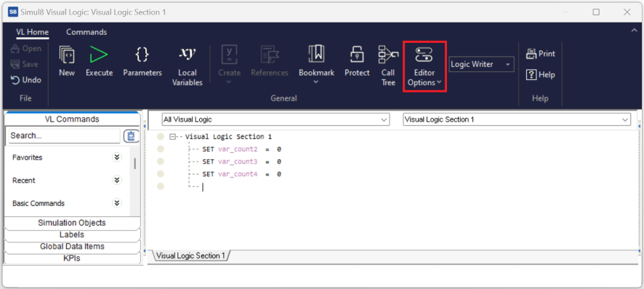Open Local Variables xy icon
Viewport: 644px width, 289px height.
point(188,54)
